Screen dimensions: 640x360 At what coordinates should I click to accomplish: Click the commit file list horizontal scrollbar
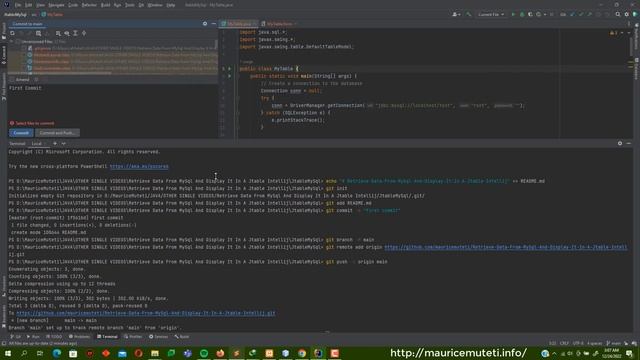pyautogui.click(x=60, y=73)
